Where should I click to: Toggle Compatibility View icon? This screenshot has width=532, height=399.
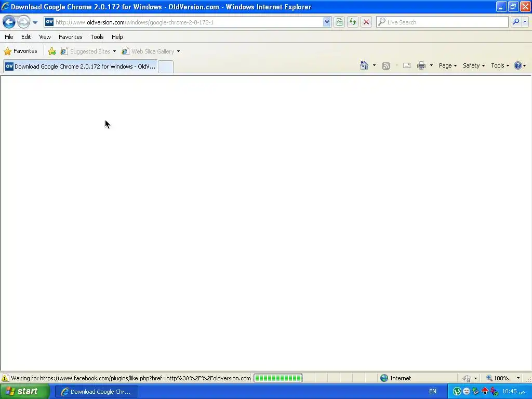pos(339,22)
